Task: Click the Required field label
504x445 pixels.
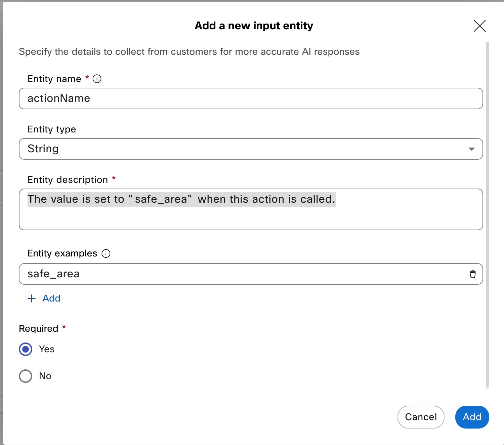Action: [x=39, y=329]
